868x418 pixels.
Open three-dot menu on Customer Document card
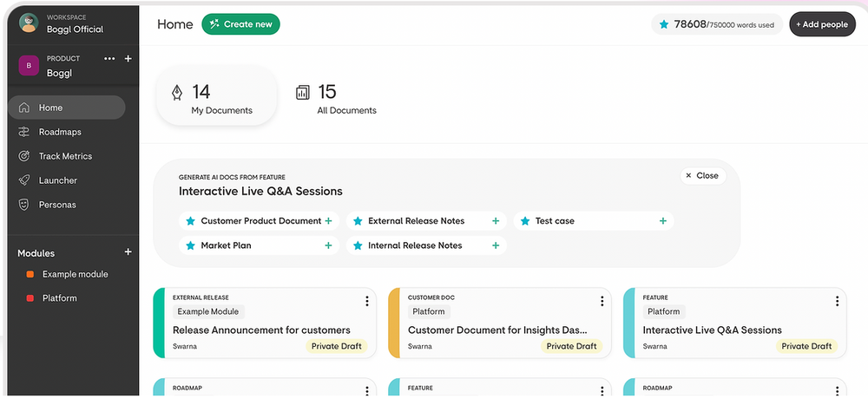(602, 301)
